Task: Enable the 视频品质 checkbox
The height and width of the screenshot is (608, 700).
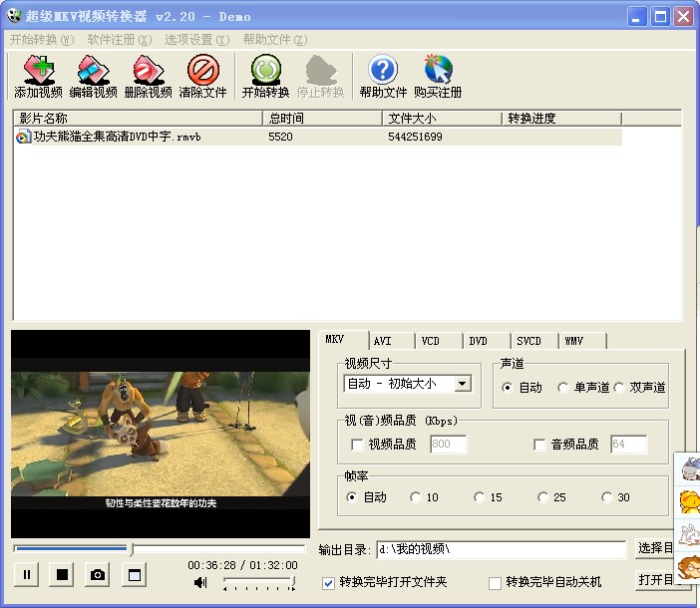Action: point(357,445)
